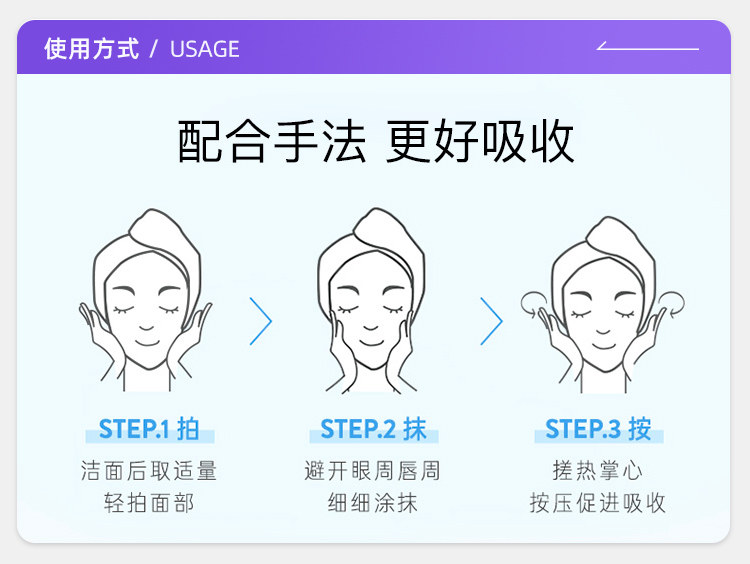Click the STEP.2 抹 label

(x=373, y=429)
